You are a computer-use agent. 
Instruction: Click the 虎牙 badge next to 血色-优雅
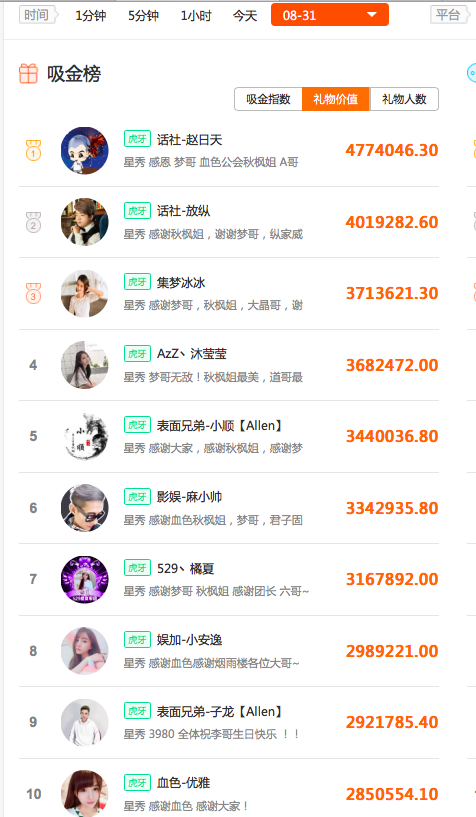point(137,783)
